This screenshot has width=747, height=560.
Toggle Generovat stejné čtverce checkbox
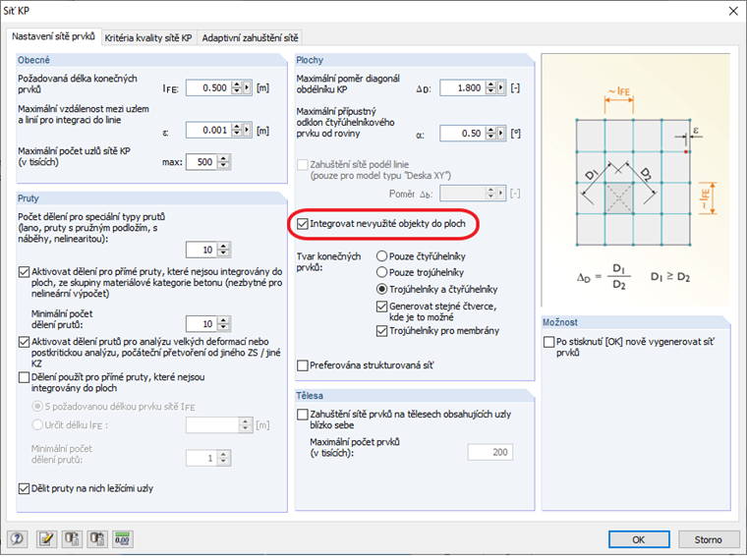pos(381,307)
